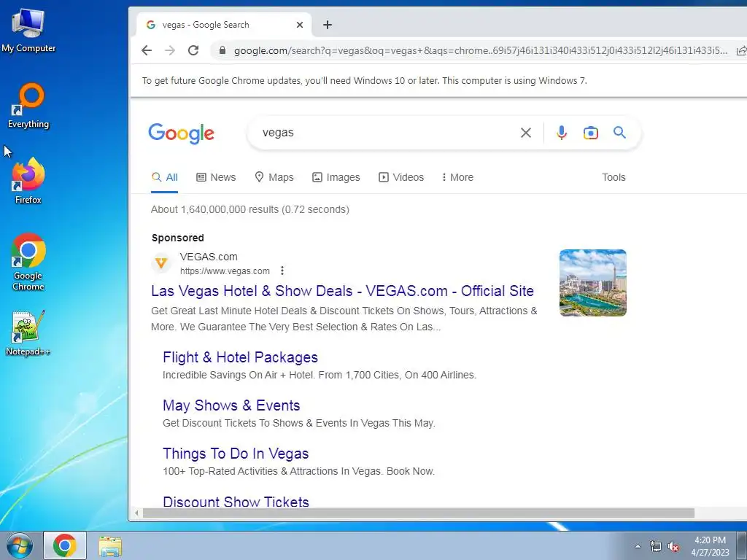Open Flight & Hotel Packages link
Screen dimensions: 747x560
240,357
